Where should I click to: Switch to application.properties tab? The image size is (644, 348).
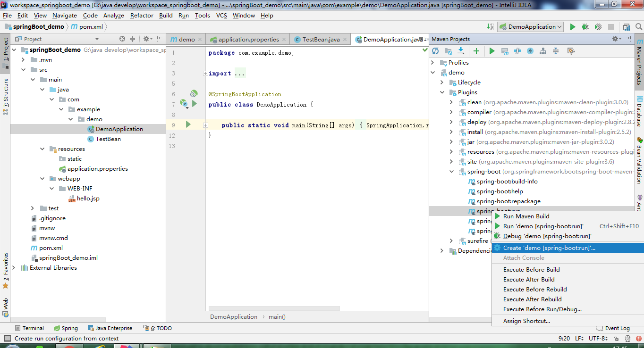(x=248, y=39)
